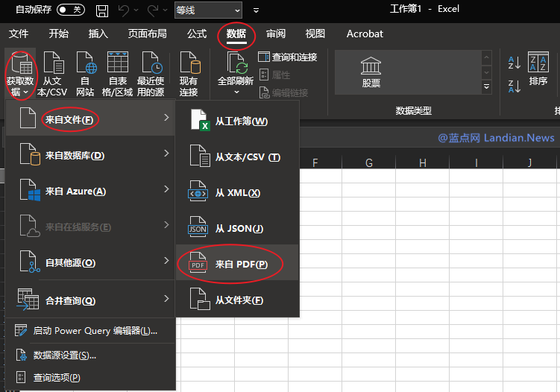The height and width of the screenshot is (392, 560).
Task: Expand the data types gallery more button
Action: [x=486, y=86]
